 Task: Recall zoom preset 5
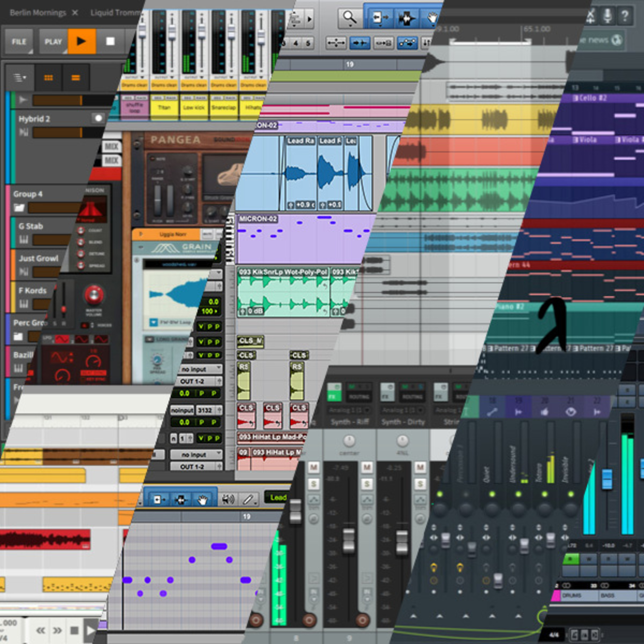[x=308, y=43]
